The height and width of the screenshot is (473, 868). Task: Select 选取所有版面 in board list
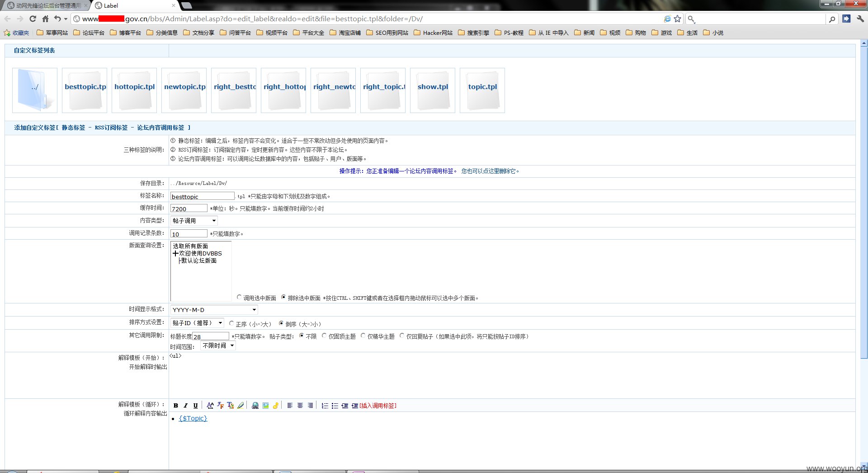point(190,246)
